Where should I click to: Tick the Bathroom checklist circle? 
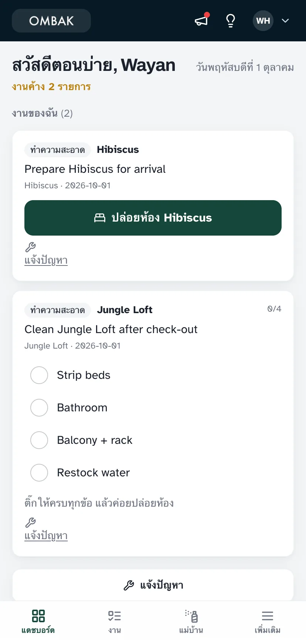(x=39, y=408)
